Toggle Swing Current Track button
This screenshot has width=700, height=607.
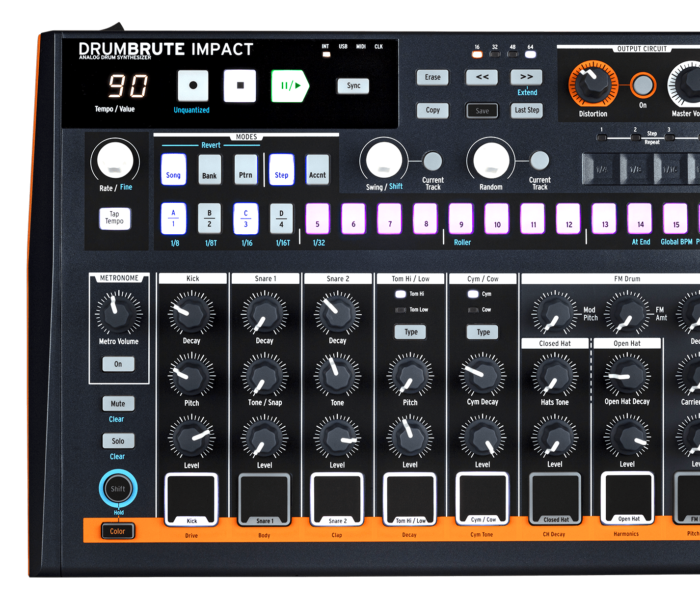tap(432, 161)
